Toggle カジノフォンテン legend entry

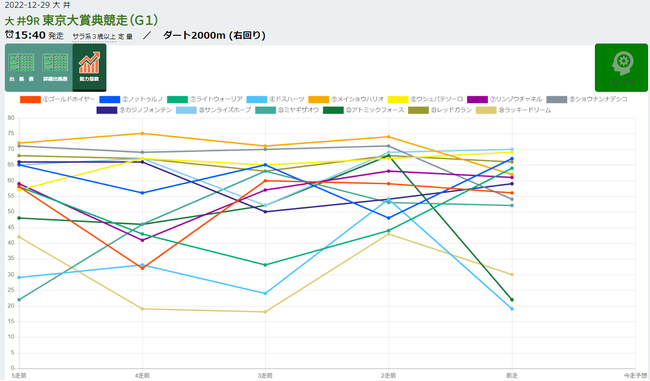point(134,110)
